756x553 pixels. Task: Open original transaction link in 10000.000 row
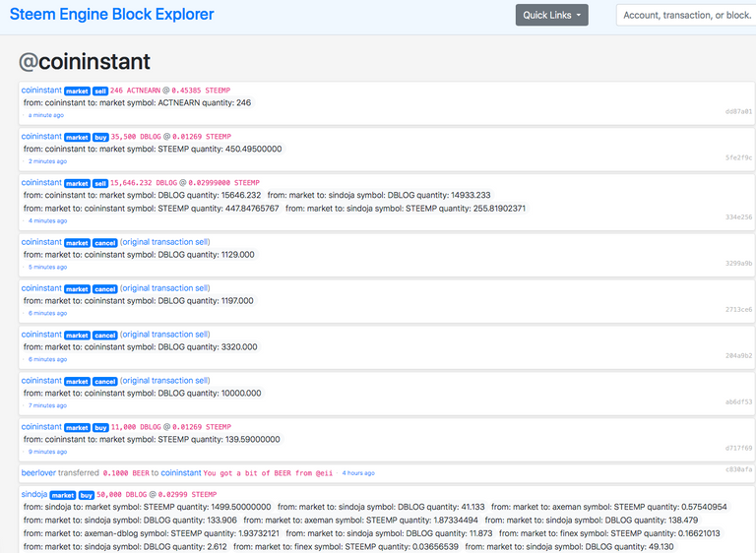point(165,381)
